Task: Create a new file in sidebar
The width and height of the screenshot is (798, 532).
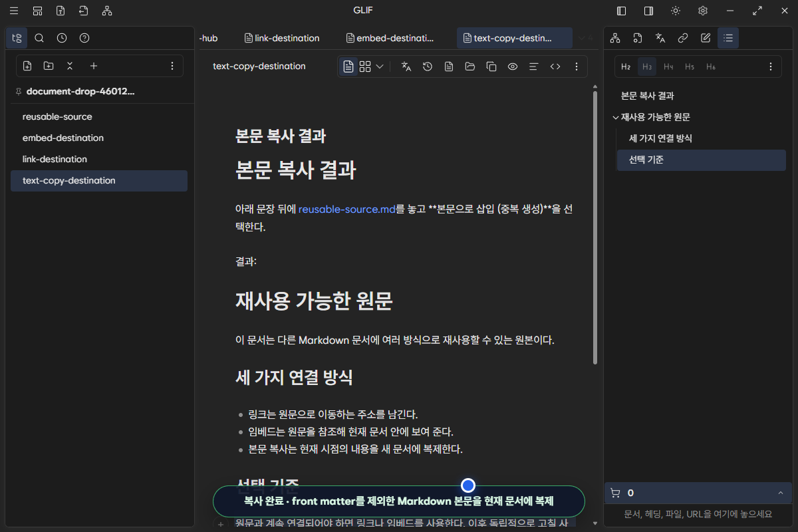Action: [27, 66]
